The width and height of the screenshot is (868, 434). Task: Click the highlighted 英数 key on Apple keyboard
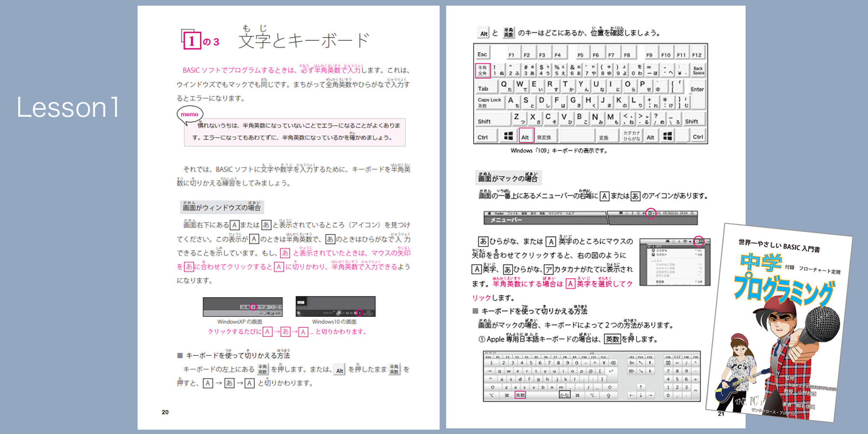coord(520,395)
